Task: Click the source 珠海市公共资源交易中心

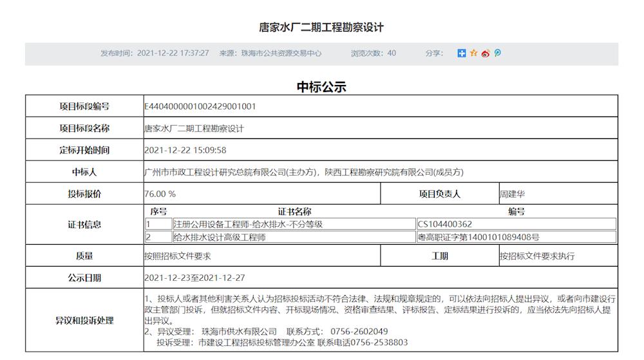Action: coord(281,53)
